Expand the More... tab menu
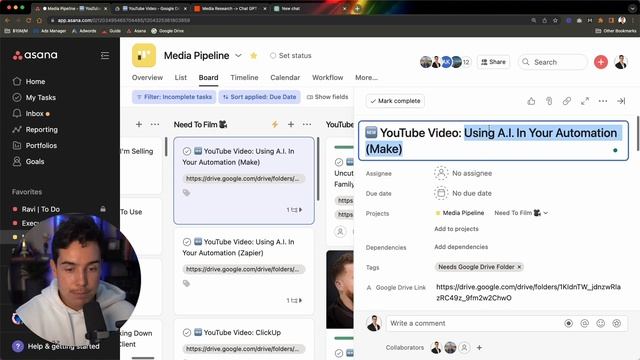 point(366,77)
